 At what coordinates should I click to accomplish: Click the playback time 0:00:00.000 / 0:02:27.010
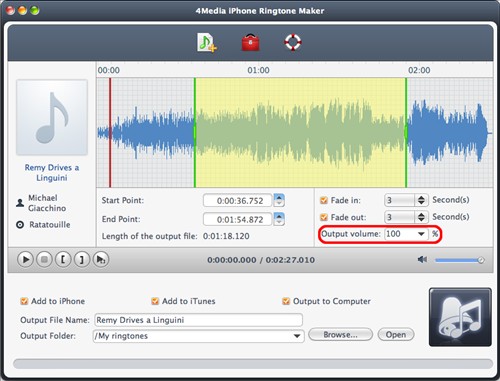261,260
